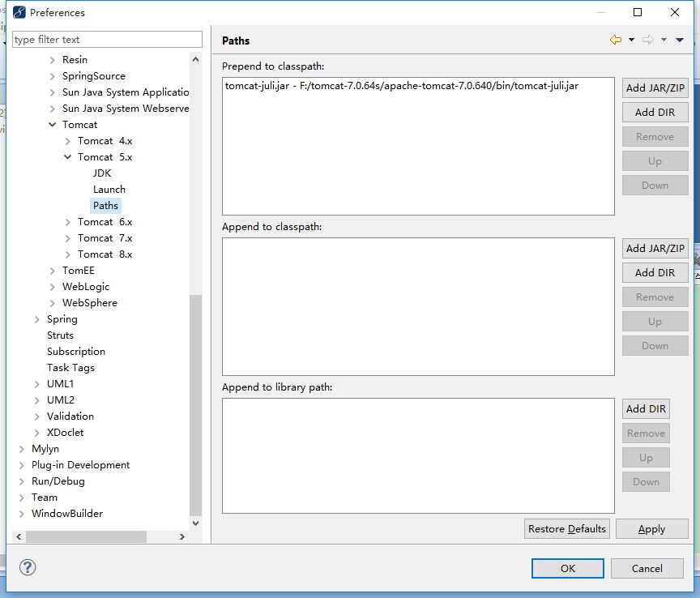
Task: Collapse the Tomcat 5.x node
Action: [x=67, y=157]
